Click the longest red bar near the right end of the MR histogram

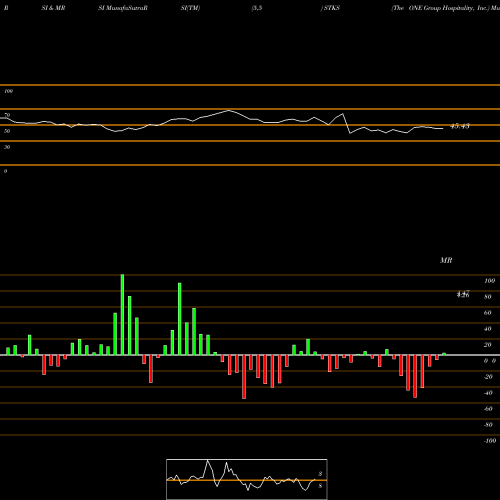click(415, 376)
